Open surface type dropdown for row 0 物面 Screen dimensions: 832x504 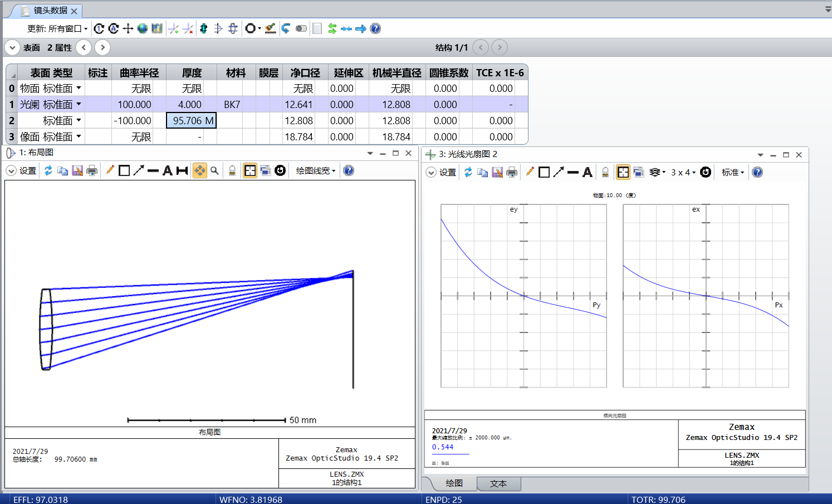[x=79, y=88]
